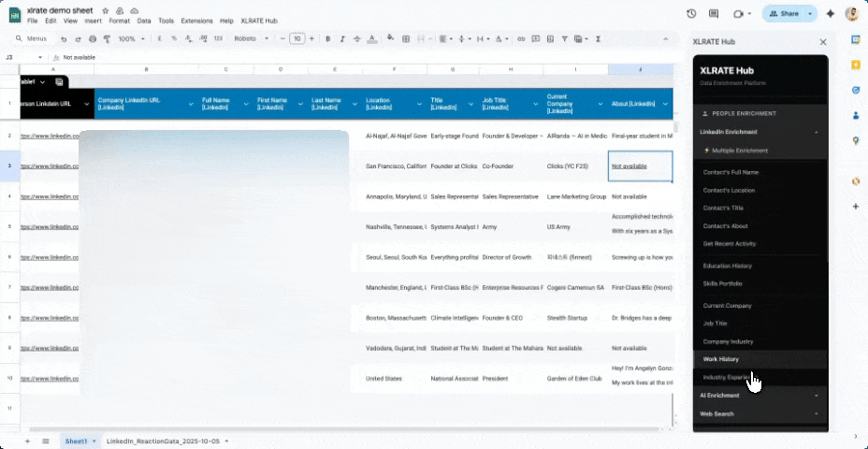
Task: Expand the Web Search section
Action: click(760, 414)
